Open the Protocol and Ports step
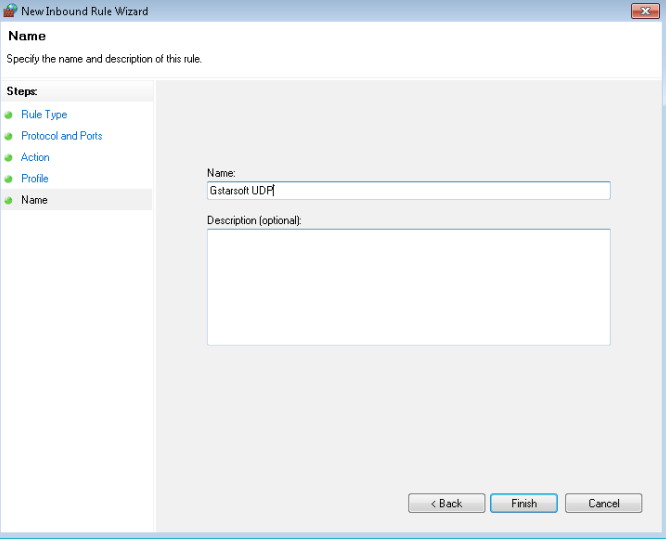 62,136
